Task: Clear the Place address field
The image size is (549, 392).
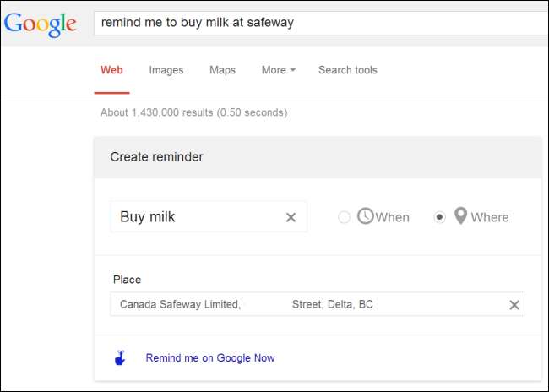Action: [x=514, y=305]
